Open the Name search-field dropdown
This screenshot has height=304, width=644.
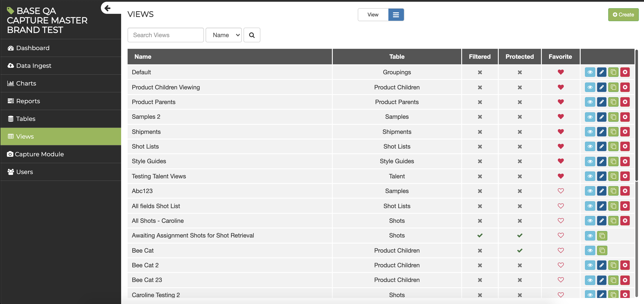(224, 35)
